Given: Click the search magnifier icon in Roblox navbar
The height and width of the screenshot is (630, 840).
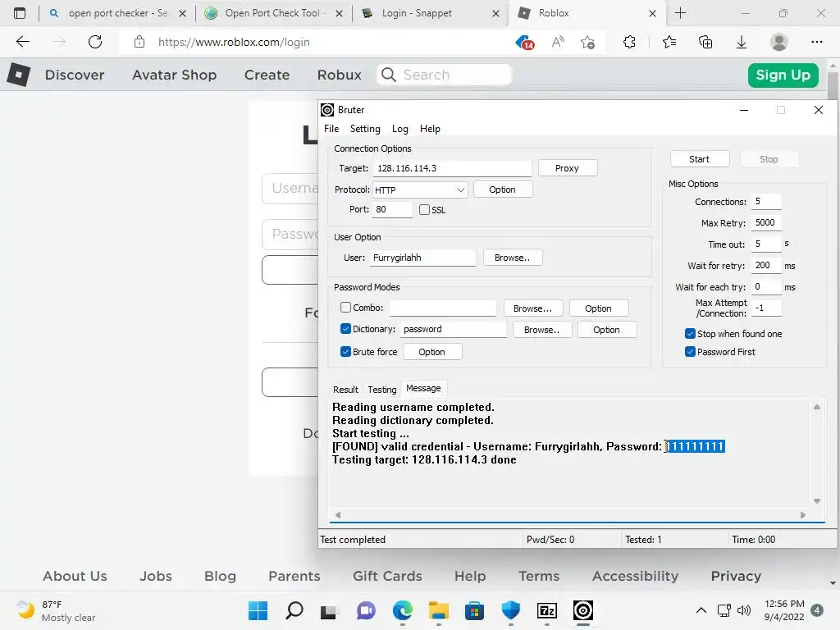Looking at the screenshot, I should [389, 75].
